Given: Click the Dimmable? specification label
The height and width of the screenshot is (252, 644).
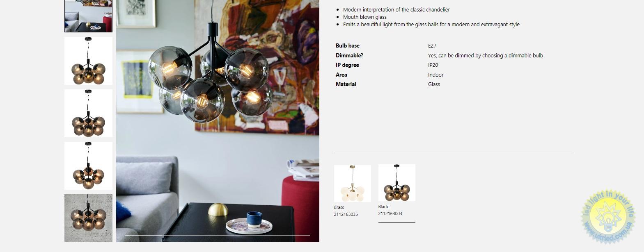Looking at the screenshot, I should [x=349, y=55].
